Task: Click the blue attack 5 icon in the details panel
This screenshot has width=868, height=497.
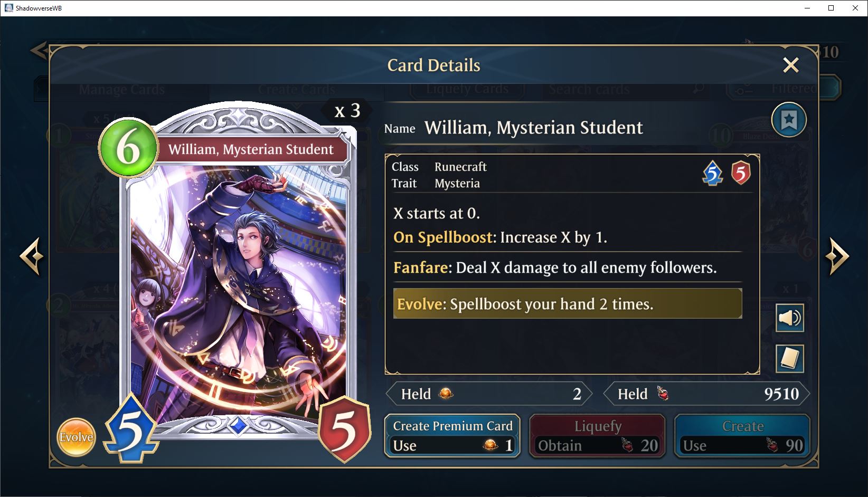Action: click(712, 173)
